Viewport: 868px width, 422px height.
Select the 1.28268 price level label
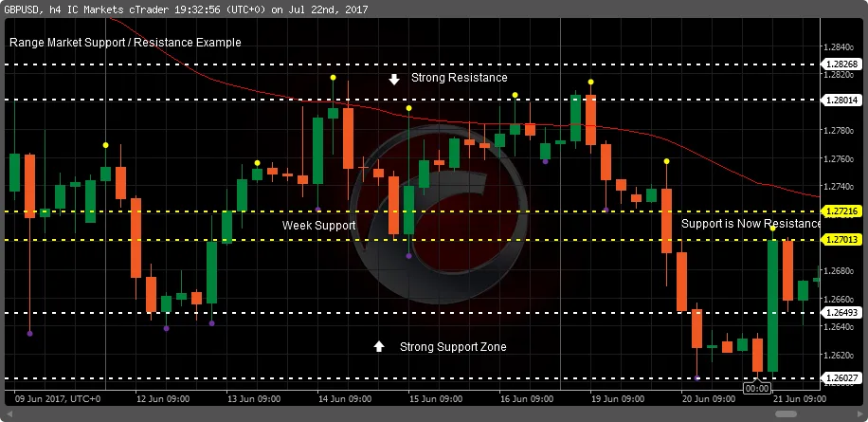(x=841, y=64)
